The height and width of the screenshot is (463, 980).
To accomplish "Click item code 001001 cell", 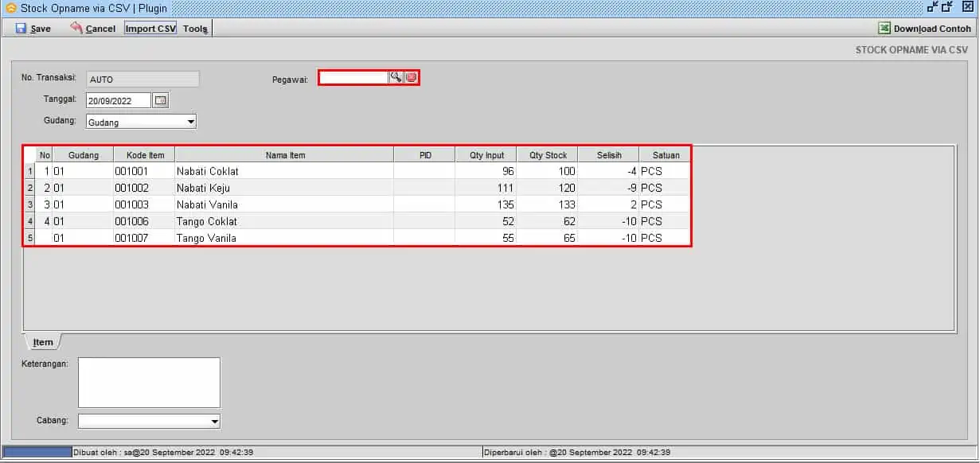I will click(145, 171).
